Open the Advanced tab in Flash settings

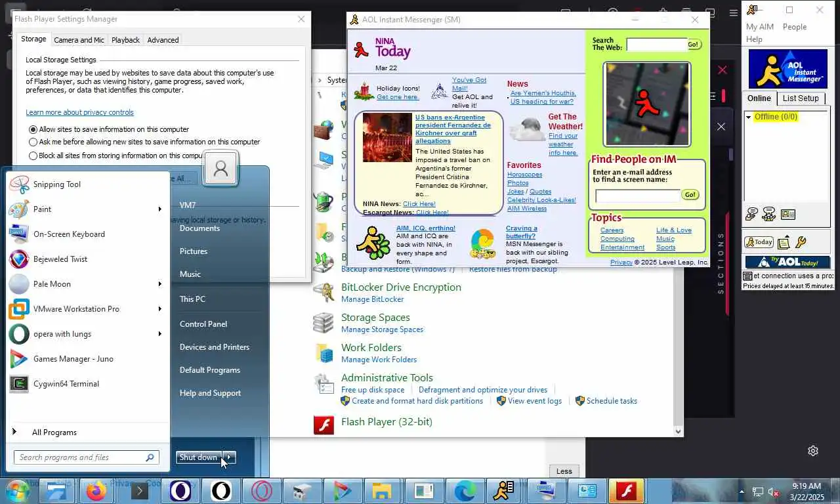point(163,40)
